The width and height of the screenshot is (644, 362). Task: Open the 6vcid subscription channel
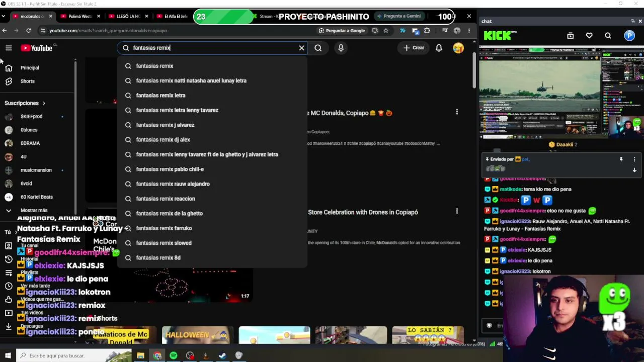tap(26, 184)
